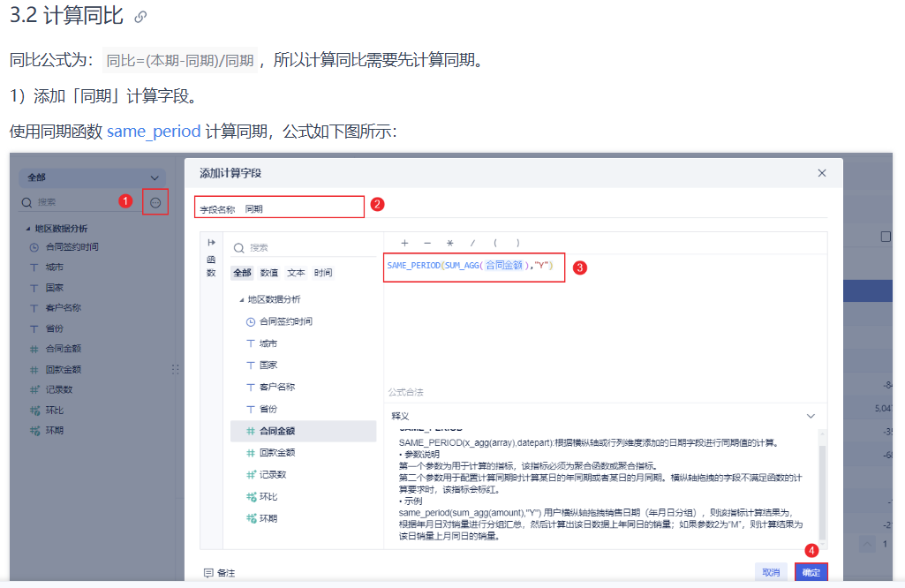Click hash icon of 回款金额 in dialog
The width and height of the screenshot is (905, 588).
click(x=251, y=454)
